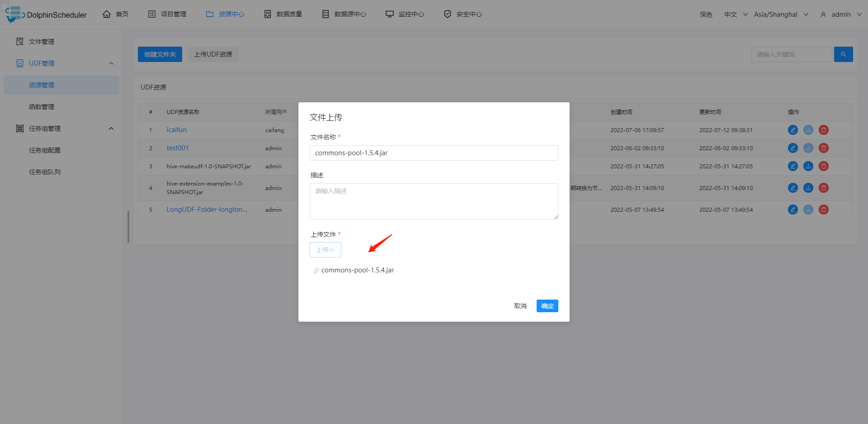This screenshot has width=868, height=424.
Task: Click the 监控中心 monitor icon
Action: pyautogui.click(x=389, y=14)
